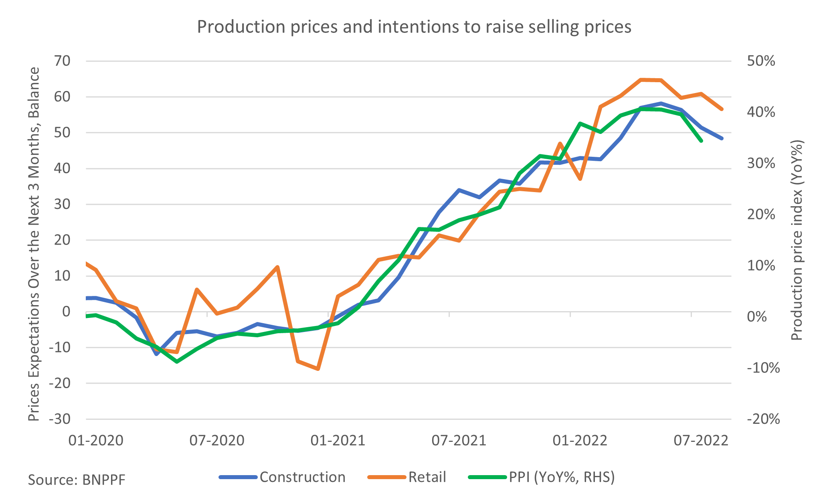The height and width of the screenshot is (504, 829).
Task: Click the 01-2021 x-axis label
Action: pyautogui.click(x=338, y=441)
